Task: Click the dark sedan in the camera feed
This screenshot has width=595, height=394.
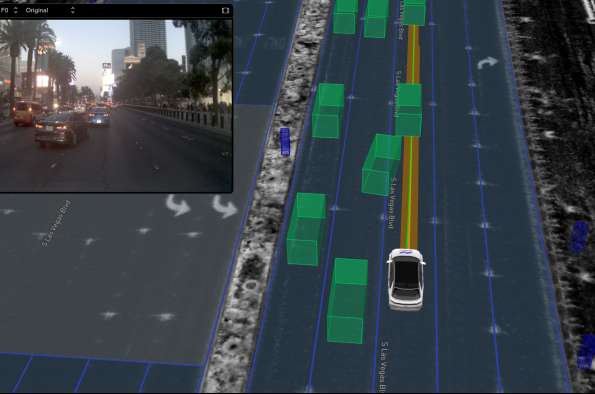Action: coord(62,129)
